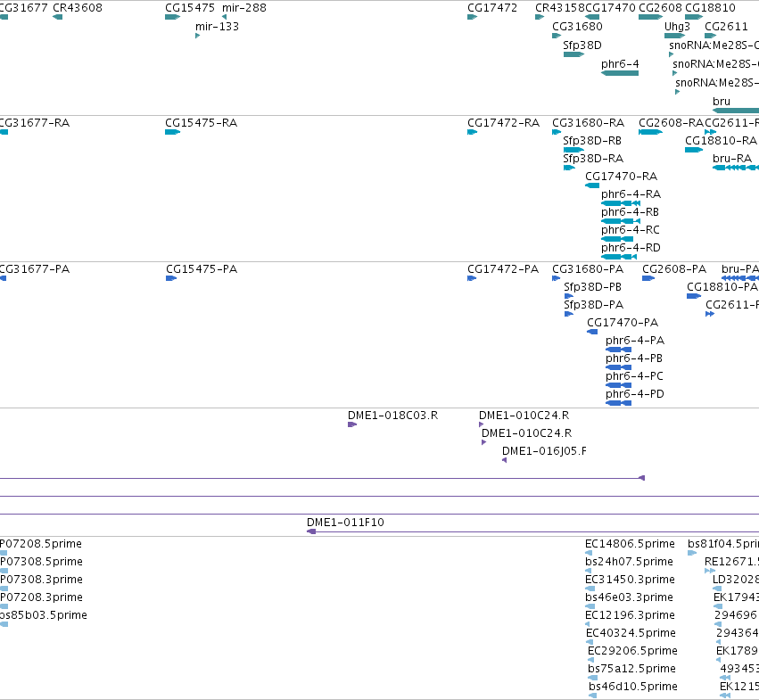
Task: Click the phr6-4-RD transcript label
Action: tap(631, 248)
